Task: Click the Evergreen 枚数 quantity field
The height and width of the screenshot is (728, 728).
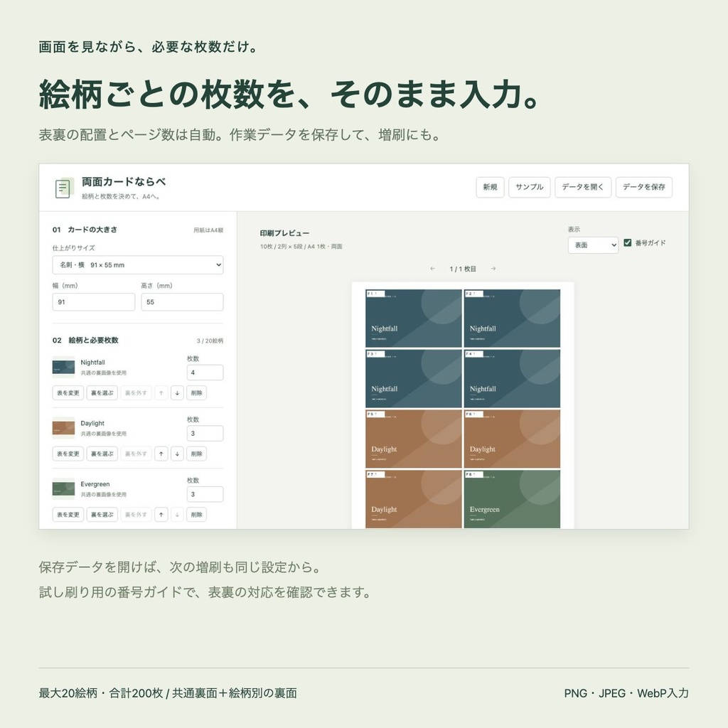Action: tap(205, 494)
